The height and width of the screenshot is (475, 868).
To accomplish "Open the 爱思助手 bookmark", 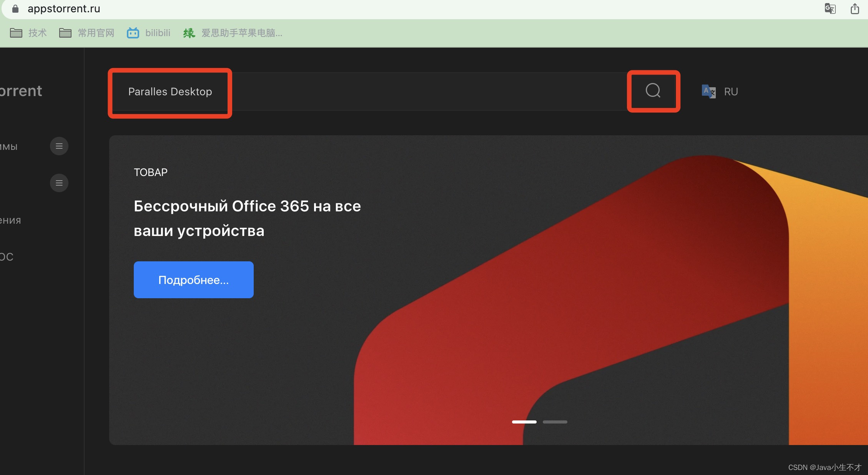I will (x=233, y=33).
